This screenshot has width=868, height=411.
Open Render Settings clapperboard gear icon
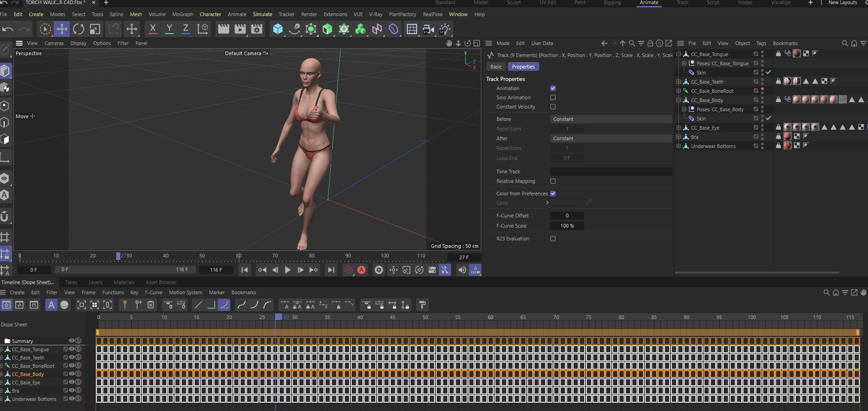pos(257,29)
